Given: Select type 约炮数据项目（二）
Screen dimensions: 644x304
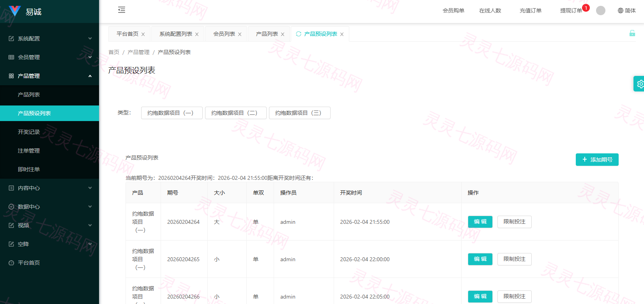Looking at the screenshot, I should [236, 113].
